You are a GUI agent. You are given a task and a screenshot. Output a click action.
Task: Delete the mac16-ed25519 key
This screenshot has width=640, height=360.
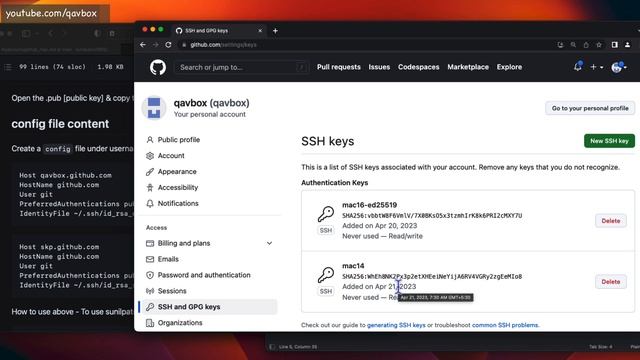pyautogui.click(x=611, y=221)
